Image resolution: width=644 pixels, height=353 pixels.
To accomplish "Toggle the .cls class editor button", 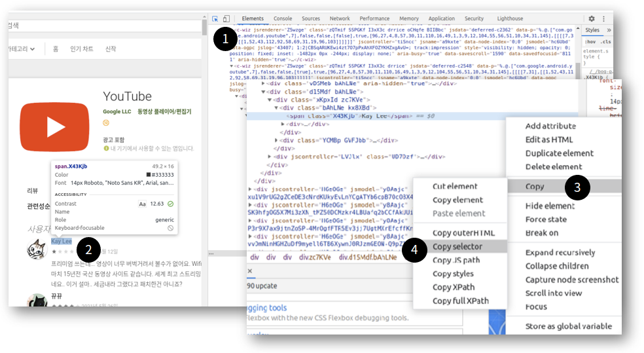I will (606, 42).
